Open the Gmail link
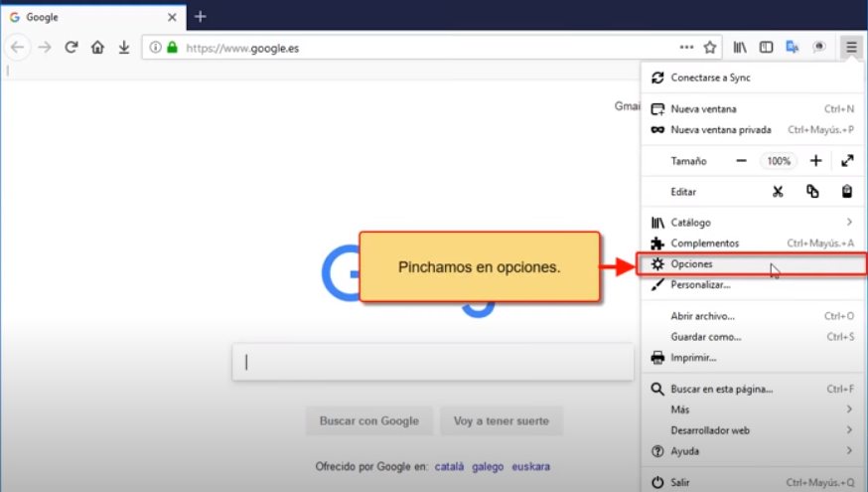The image size is (868, 492). click(628, 105)
